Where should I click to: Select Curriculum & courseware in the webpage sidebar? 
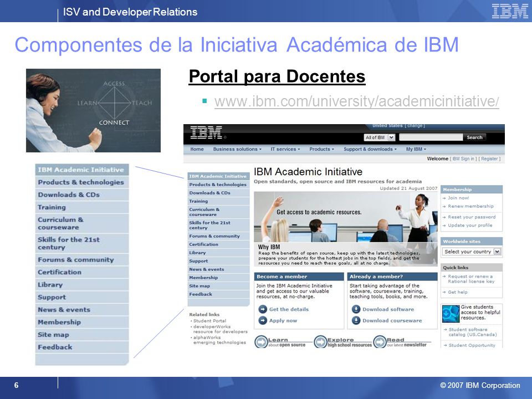tap(218, 212)
